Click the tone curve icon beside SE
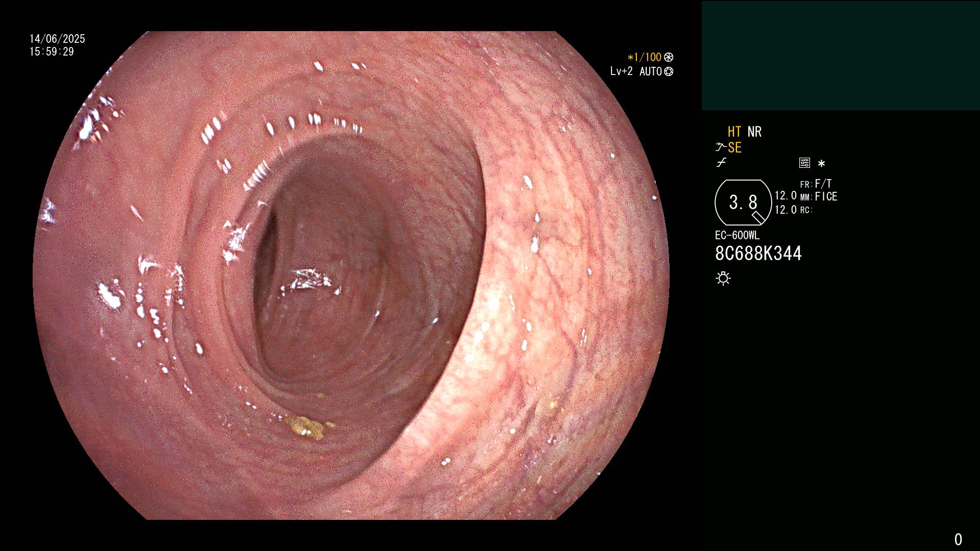This screenshot has height=551, width=980. tap(721, 147)
